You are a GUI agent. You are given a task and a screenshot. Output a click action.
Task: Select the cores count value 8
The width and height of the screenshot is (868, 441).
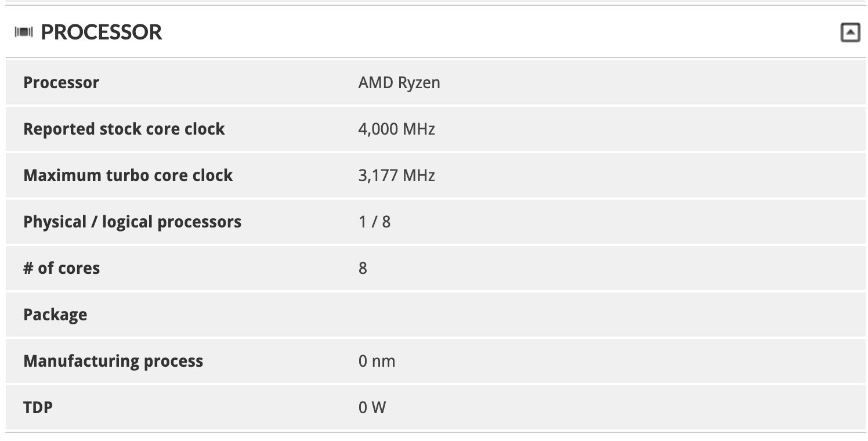[x=363, y=268]
